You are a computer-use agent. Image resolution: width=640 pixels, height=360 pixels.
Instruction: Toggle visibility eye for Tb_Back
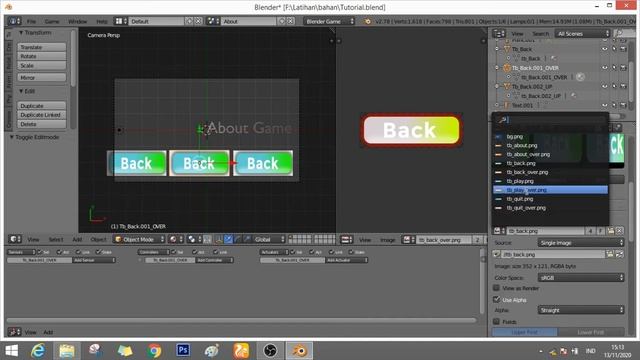[604, 49]
